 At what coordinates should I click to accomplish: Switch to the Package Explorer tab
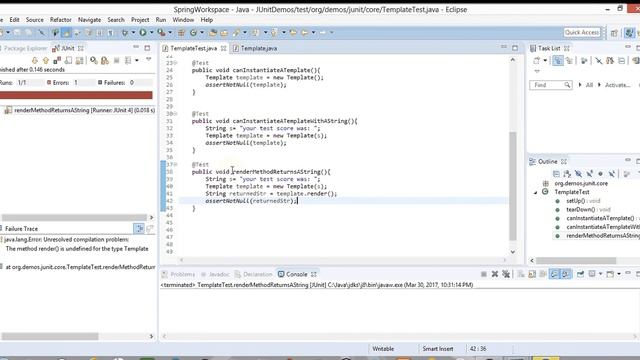tap(24, 48)
